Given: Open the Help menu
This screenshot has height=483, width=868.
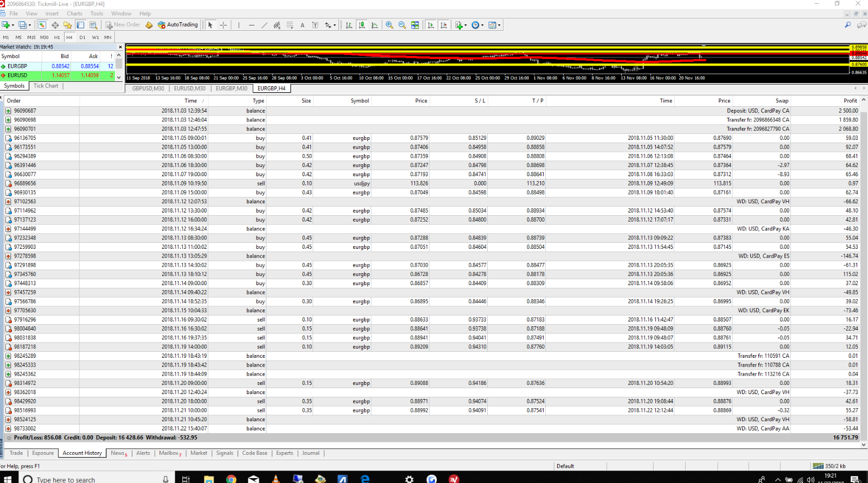Looking at the screenshot, I should (145, 14).
